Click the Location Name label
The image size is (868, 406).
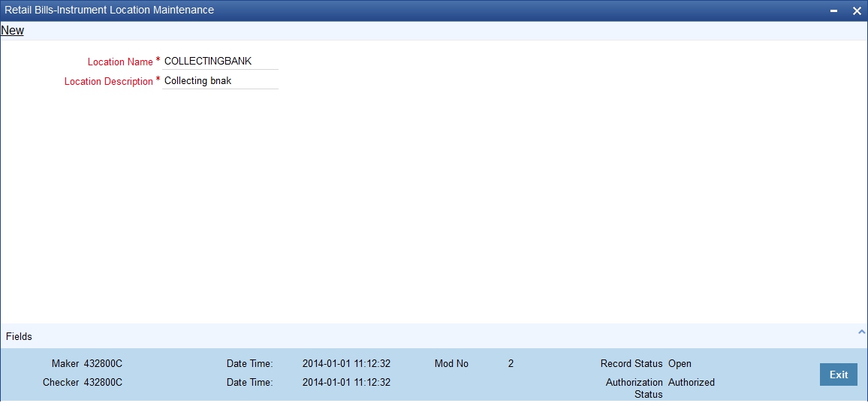coord(120,62)
